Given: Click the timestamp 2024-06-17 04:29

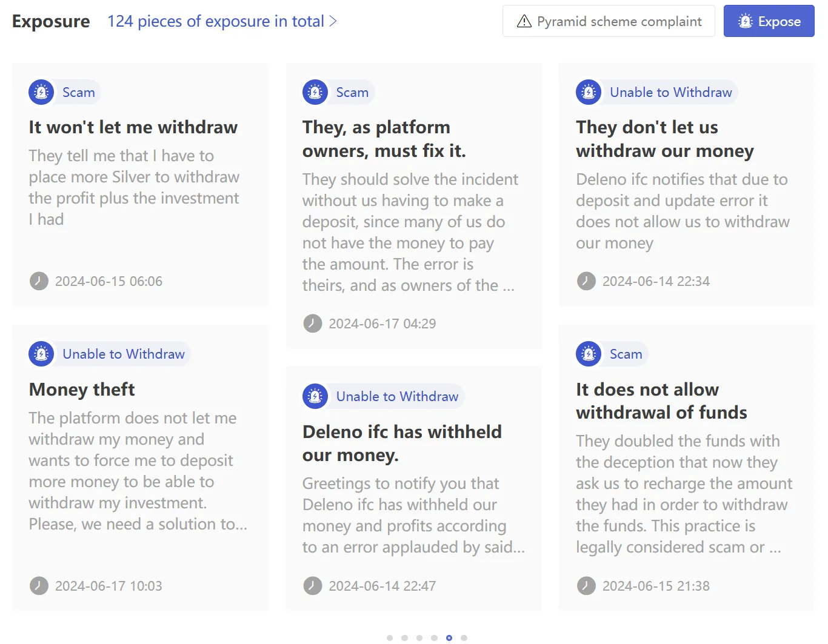Looking at the screenshot, I should coord(382,324).
